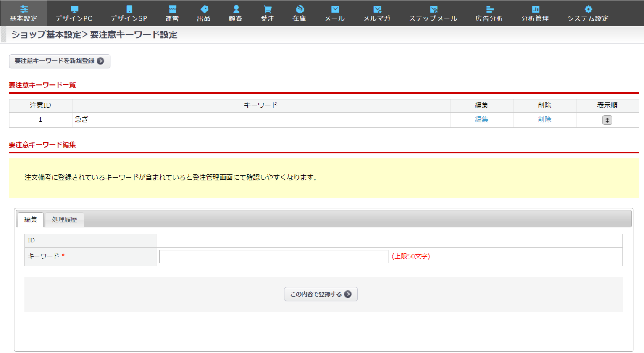Open the ステップメール menu item
The height and width of the screenshot is (353, 644).
pos(433,13)
